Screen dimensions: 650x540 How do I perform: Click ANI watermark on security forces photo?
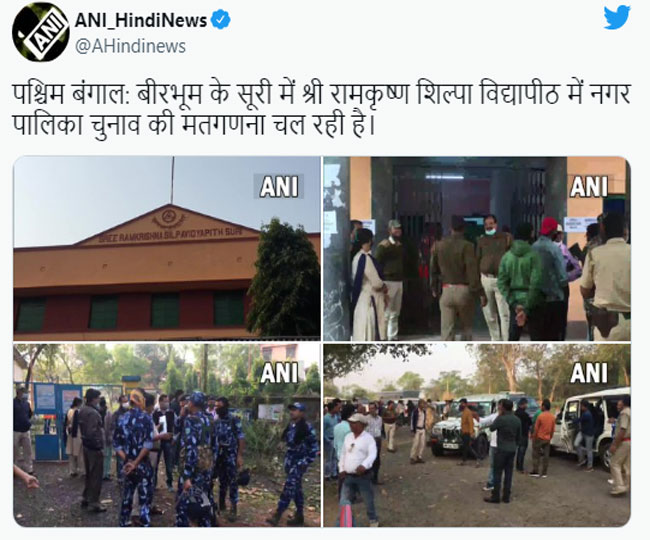pos(279,373)
